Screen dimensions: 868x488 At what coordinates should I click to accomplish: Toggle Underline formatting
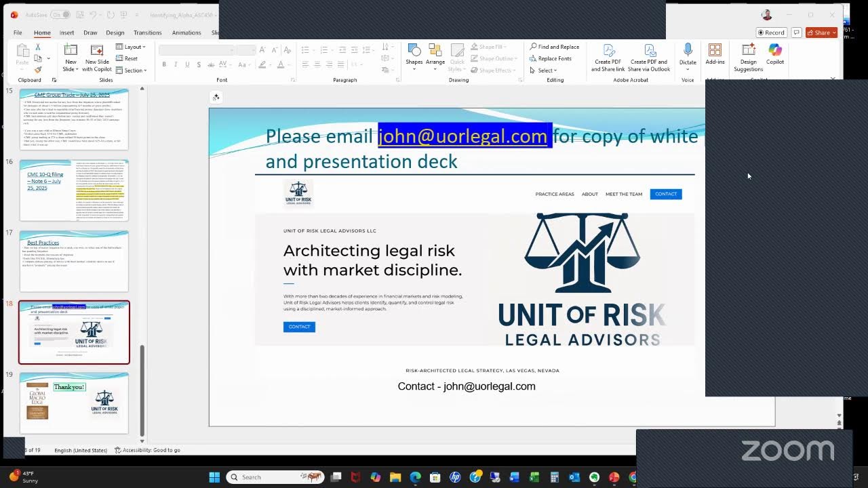point(187,64)
